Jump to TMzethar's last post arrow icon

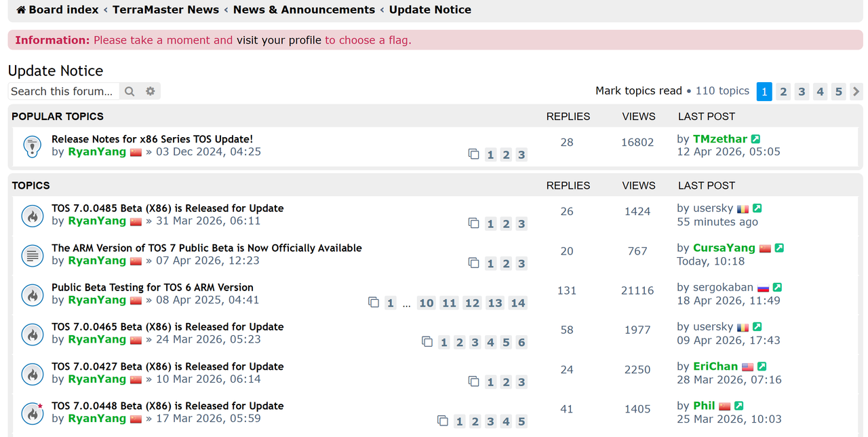pos(755,139)
